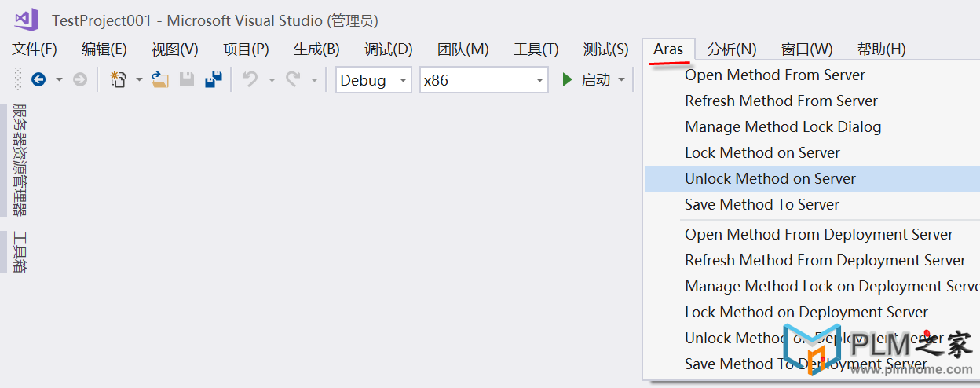Open the x86 platform dropdown
980x388 pixels.
click(x=484, y=79)
